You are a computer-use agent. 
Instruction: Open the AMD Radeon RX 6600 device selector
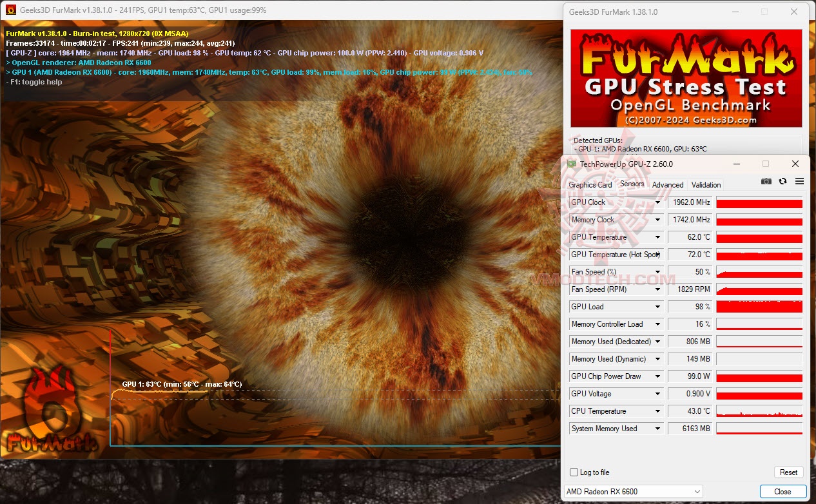click(633, 492)
